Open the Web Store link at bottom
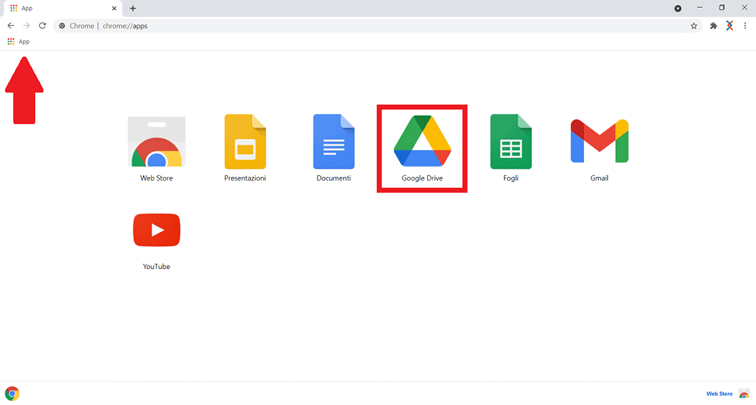The width and height of the screenshot is (756, 405). (x=719, y=394)
